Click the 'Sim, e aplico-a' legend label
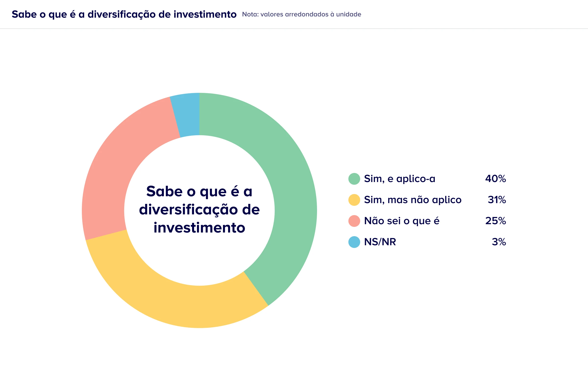The image size is (588, 392). (400, 179)
